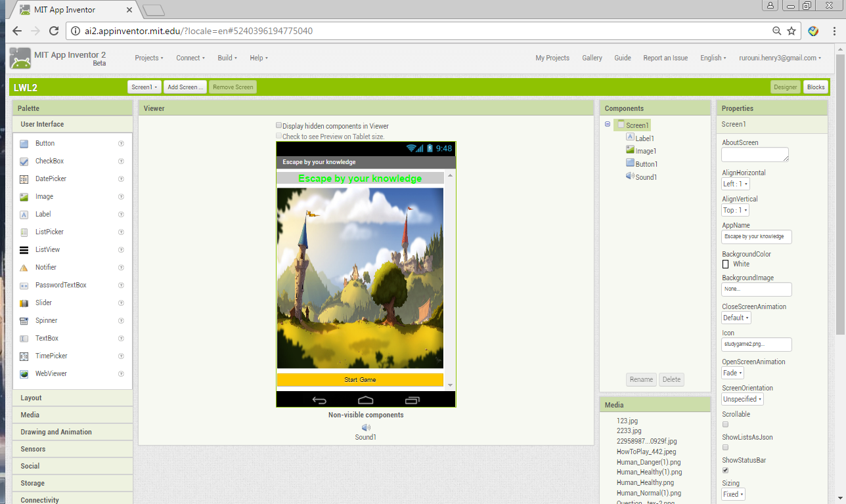Screen dimensions: 846x504
Task: Select the CheckBox palette icon
Action: pyautogui.click(x=24, y=161)
